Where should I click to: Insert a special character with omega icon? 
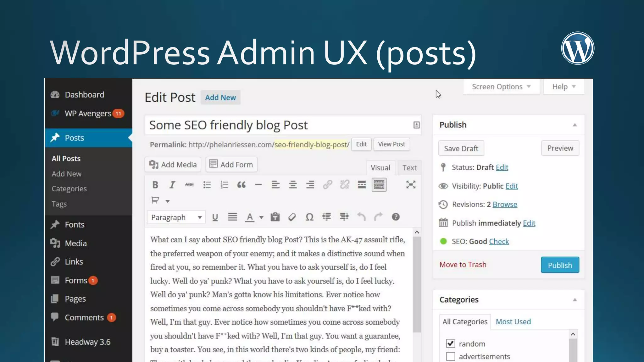click(x=309, y=217)
